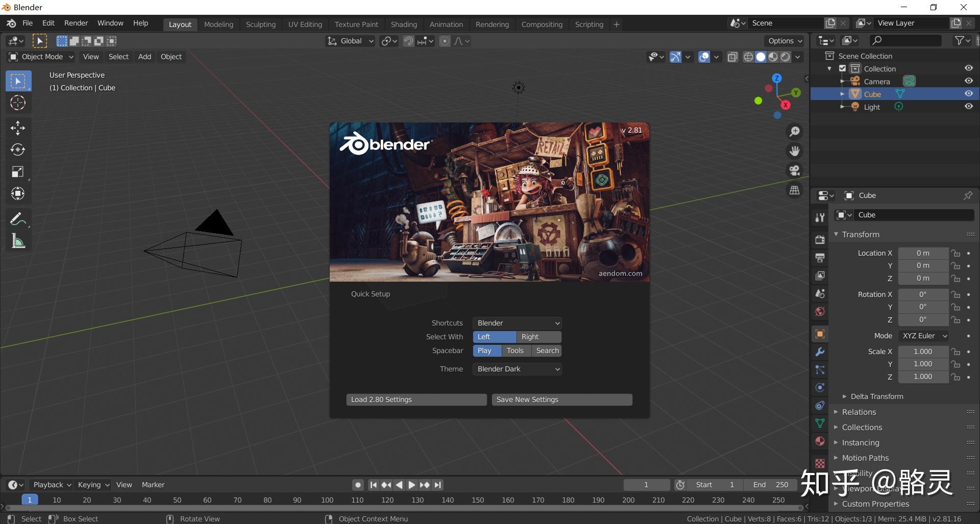Click Load 2.80 Settings button

tap(416, 400)
